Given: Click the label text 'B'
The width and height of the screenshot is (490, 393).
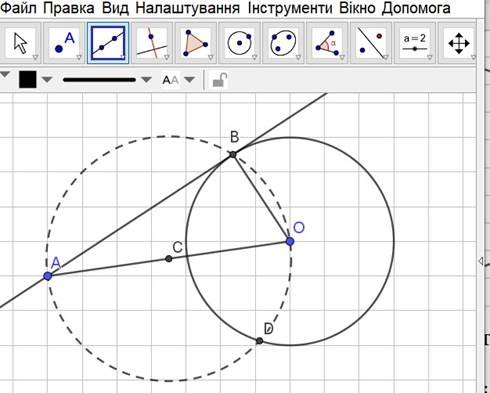Looking at the screenshot, I should 235,137.
